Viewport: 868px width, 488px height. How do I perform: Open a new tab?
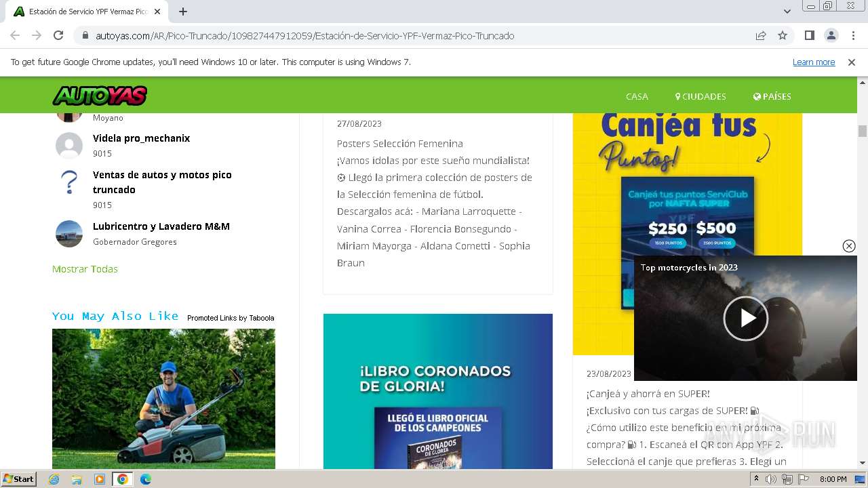point(183,12)
